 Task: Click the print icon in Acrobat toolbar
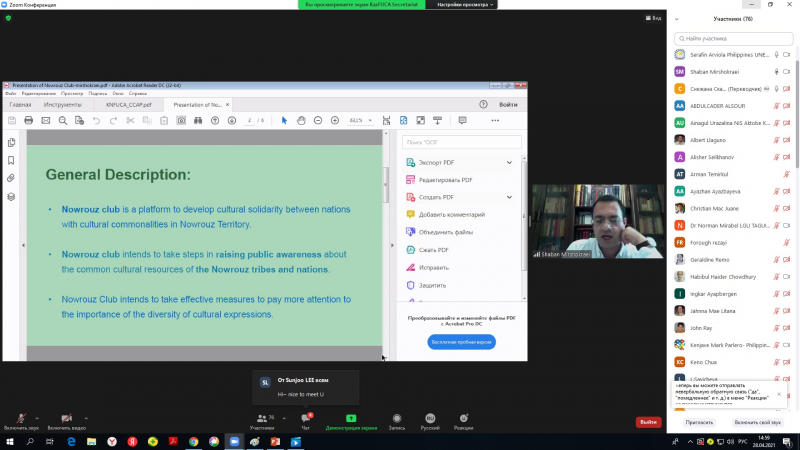(x=28, y=120)
